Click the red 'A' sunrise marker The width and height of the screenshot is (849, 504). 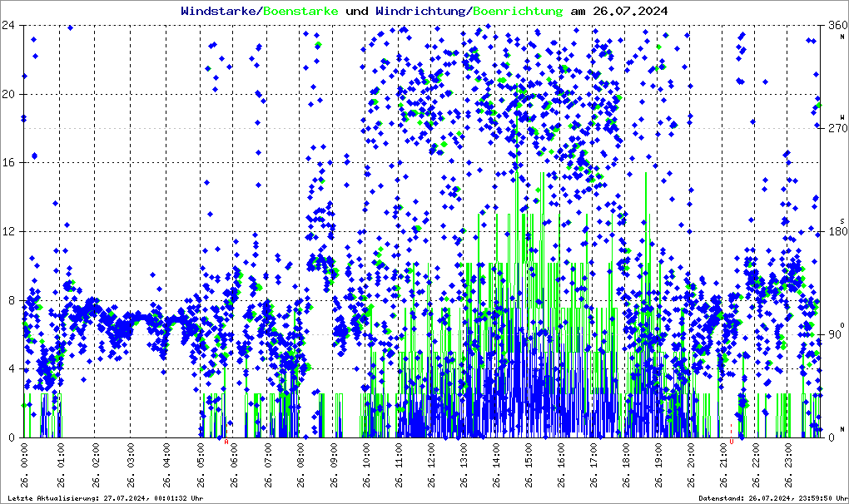click(x=226, y=442)
